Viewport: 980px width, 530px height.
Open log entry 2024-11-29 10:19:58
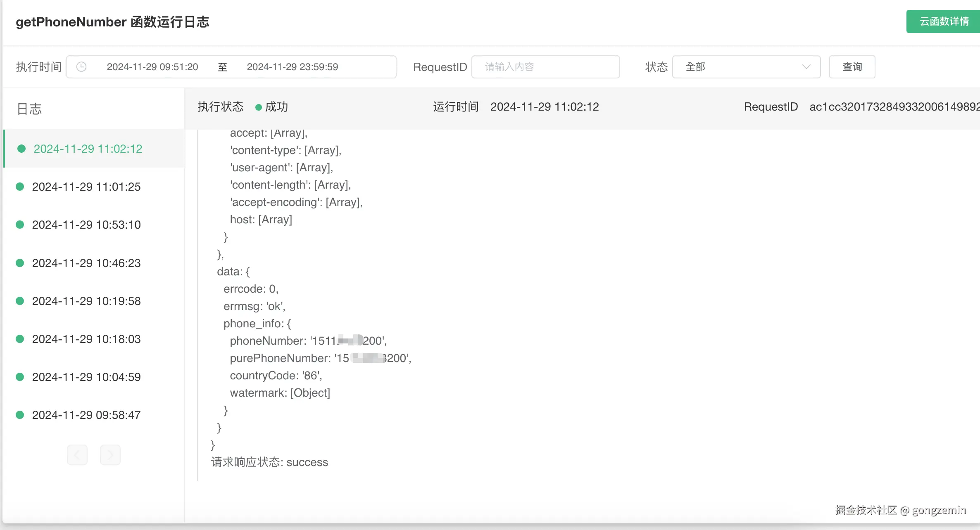point(86,301)
